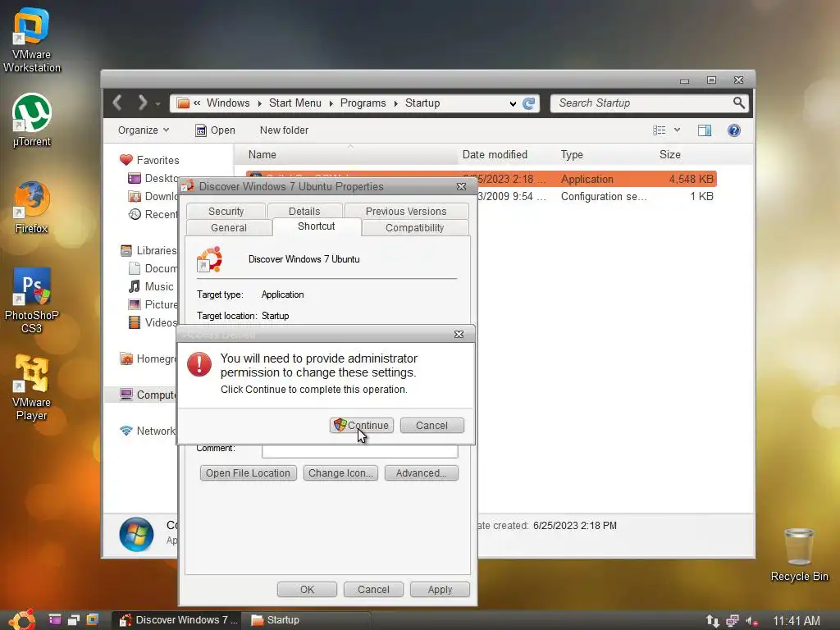Select the VMware Player desktop icon

[x=32, y=387]
